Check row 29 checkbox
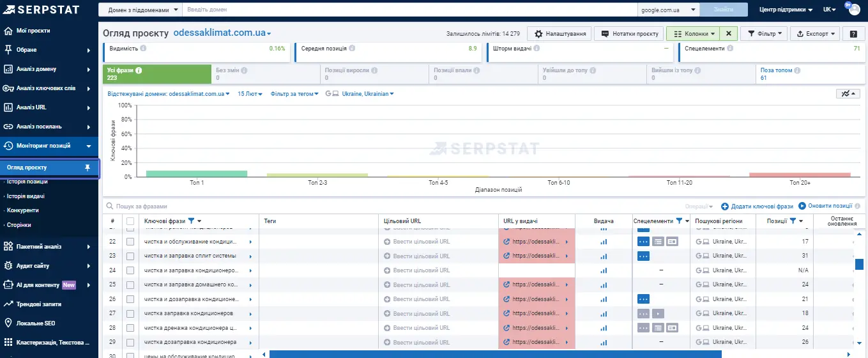868x358 pixels. coord(131,342)
